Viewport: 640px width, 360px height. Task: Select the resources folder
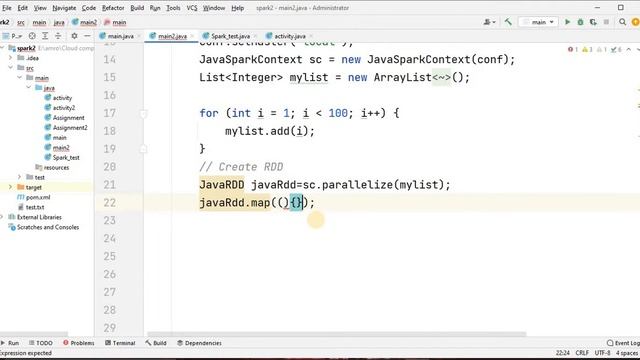pos(52,167)
